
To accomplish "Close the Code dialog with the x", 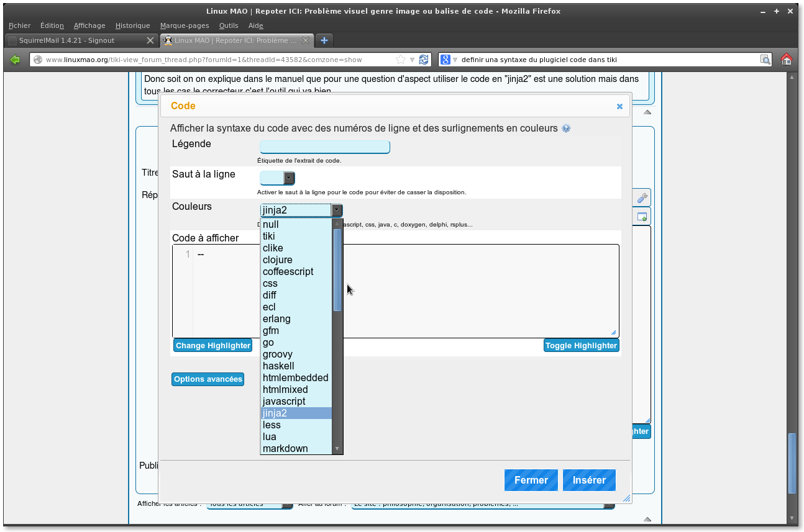I will [x=619, y=106].
